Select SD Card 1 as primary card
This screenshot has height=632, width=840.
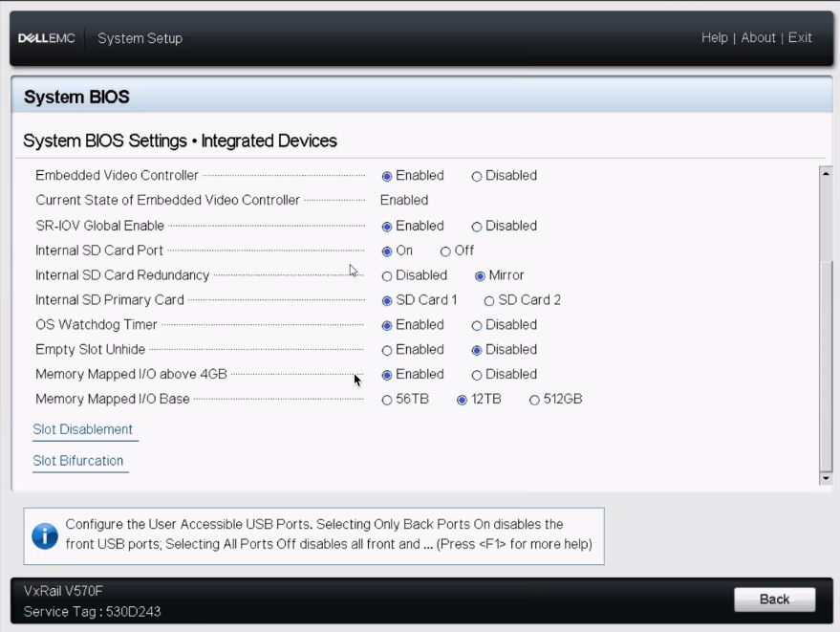(387, 301)
